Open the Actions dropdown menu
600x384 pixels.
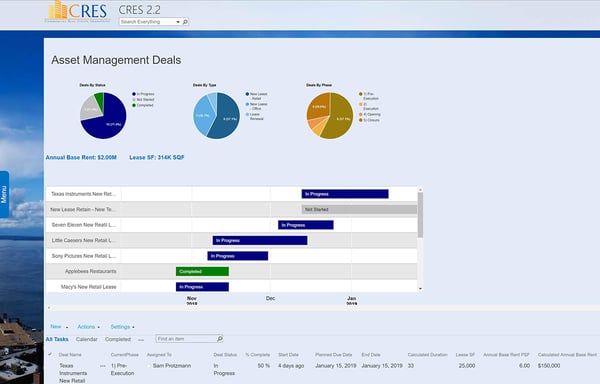88,327
